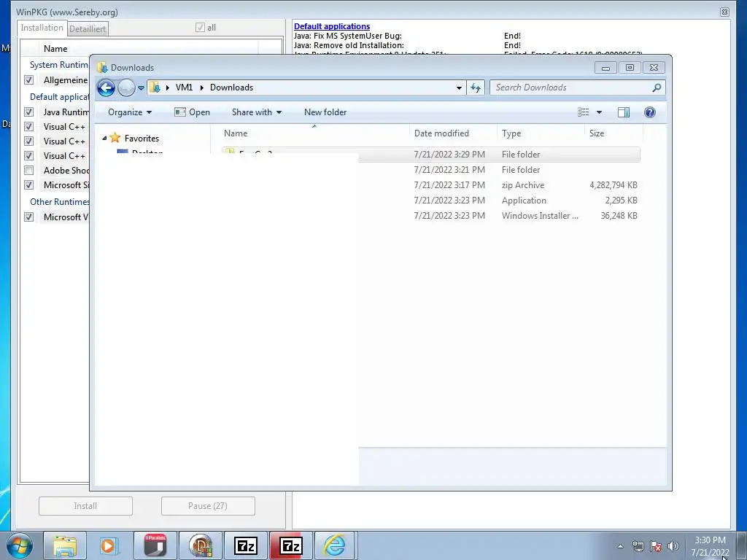Switch to the Detailliert tab in WinPKG

(x=88, y=29)
